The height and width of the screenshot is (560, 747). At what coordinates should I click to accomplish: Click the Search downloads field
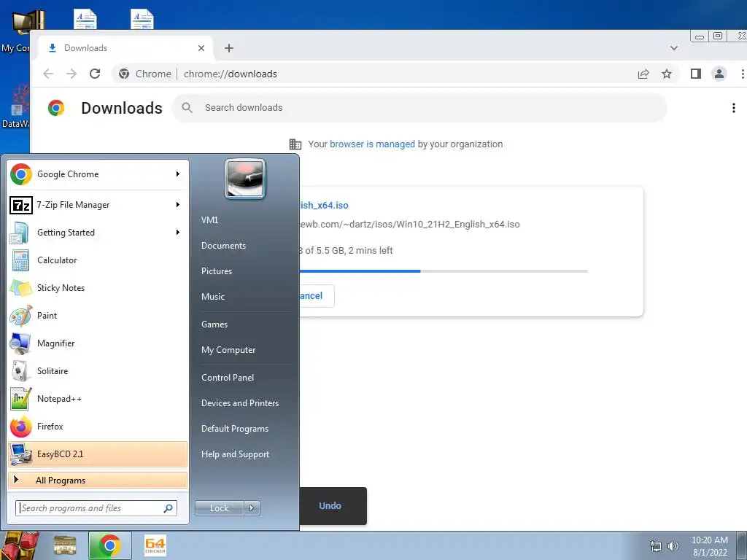(419, 108)
